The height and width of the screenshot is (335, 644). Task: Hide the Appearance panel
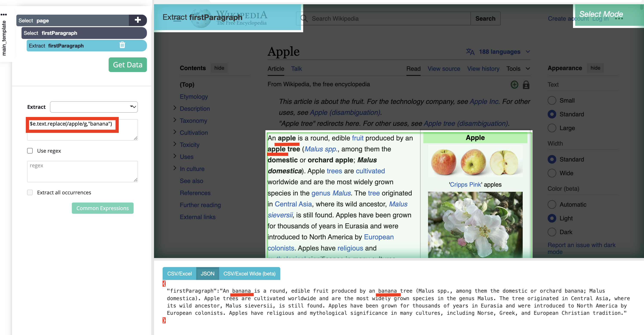[595, 68]
